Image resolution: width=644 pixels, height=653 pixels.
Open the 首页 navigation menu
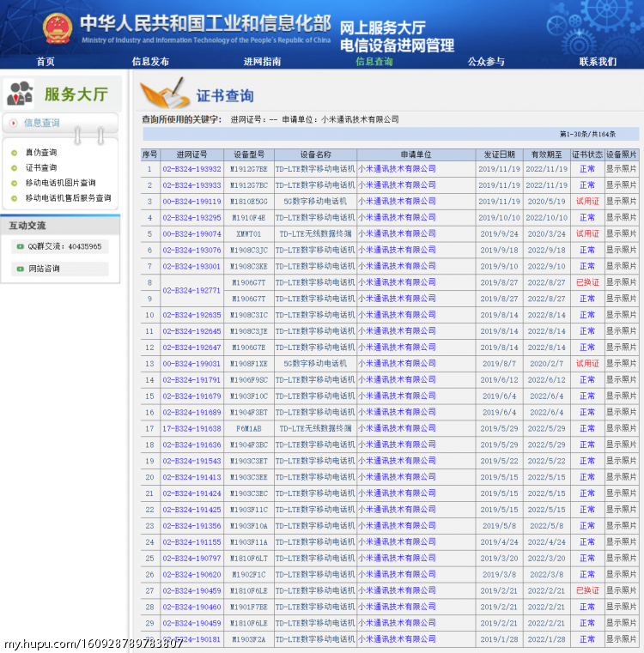tap(46, 62)
